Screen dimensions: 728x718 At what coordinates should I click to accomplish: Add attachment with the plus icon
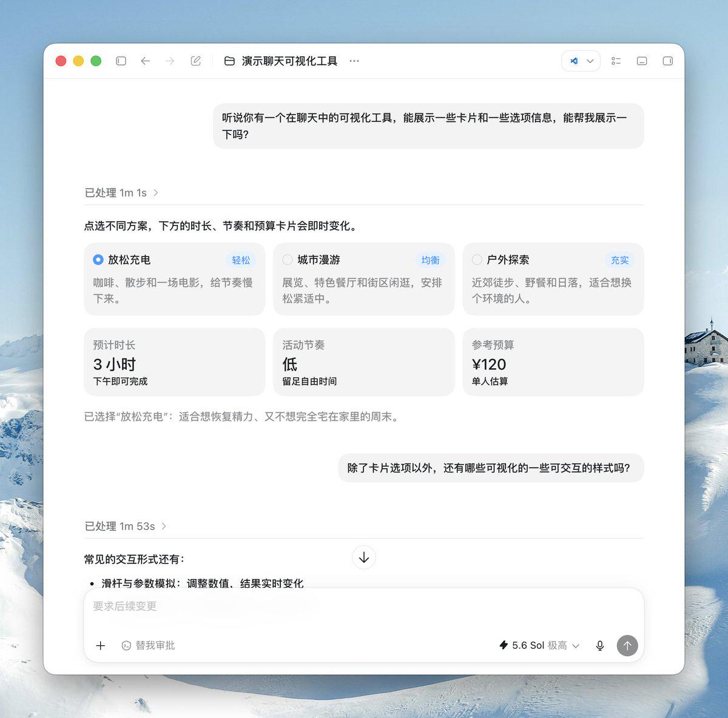pyautogui.click(x=101, y=646)
